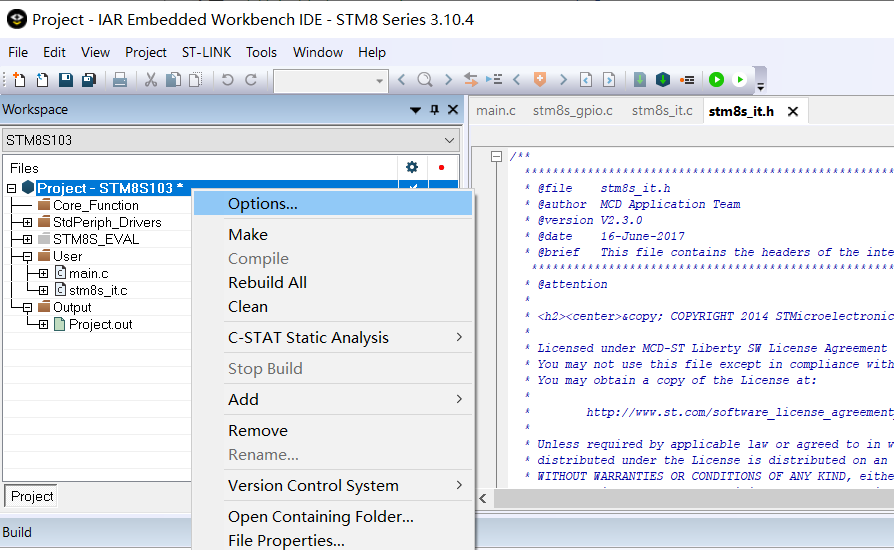Open the Tools menu
This screenshot has width=894, height=550.
(x=261, y=52)
